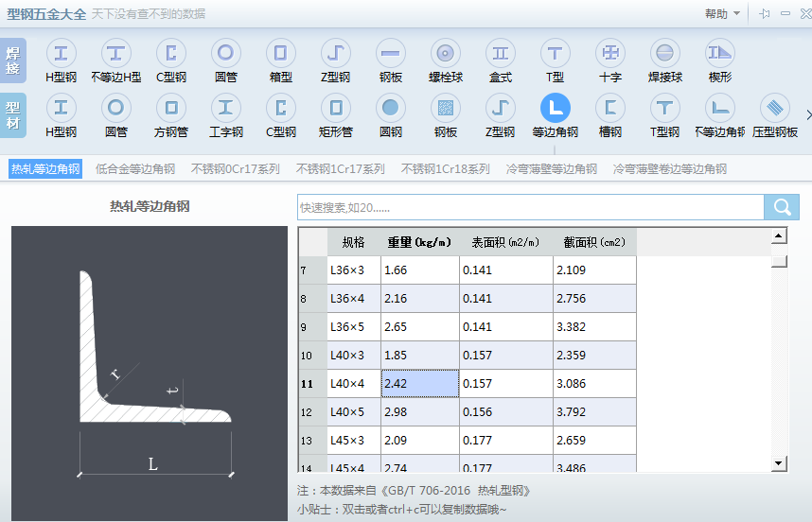Select welded C型钢 icon in 焊接 row

click(171, 53)
